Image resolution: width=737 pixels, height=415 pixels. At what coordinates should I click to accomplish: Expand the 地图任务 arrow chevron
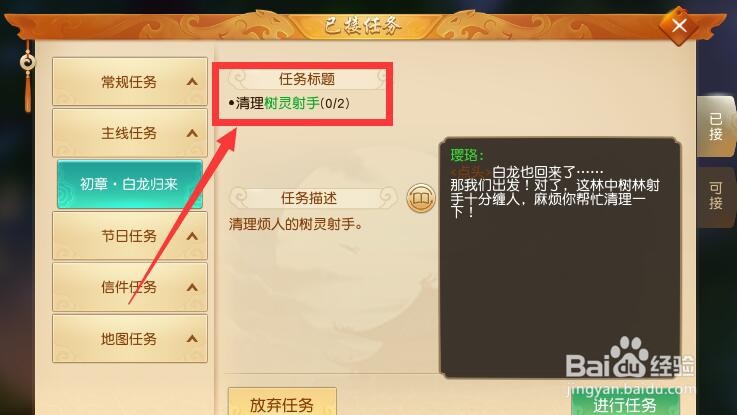pyautogui.click(x=192, y=338)
